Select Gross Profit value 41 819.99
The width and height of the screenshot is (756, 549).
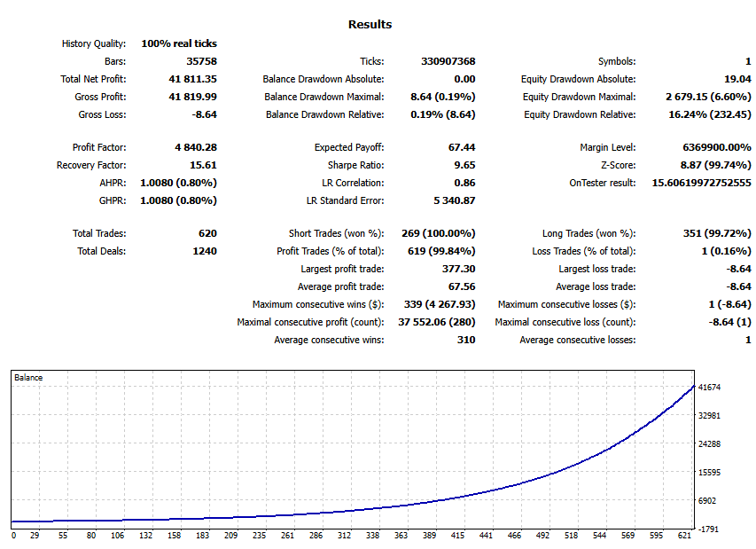(193, 97)
